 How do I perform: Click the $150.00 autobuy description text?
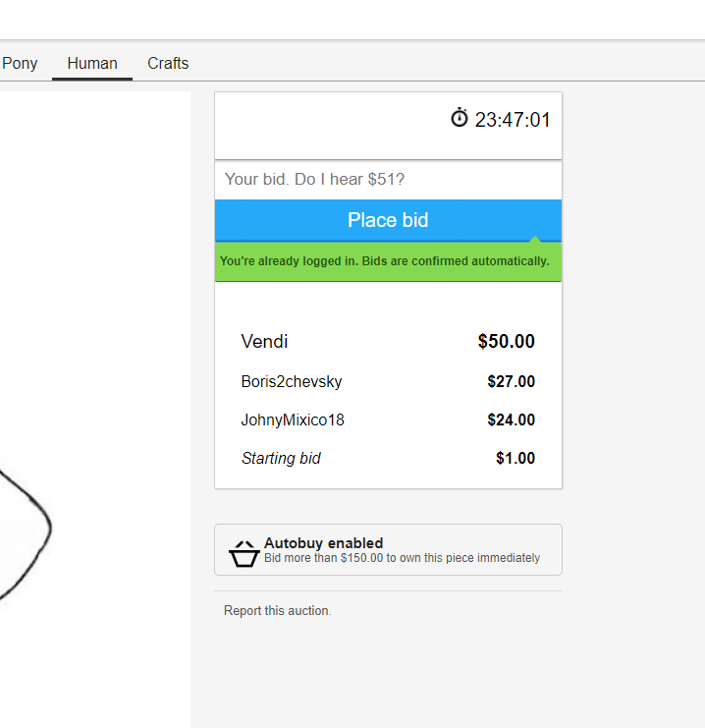(402, 558)
